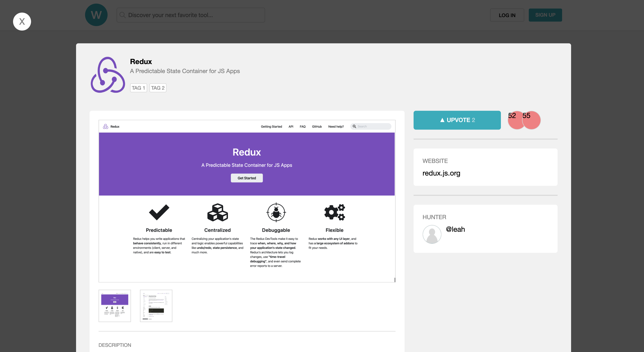Close the modal with the X button

coord(22,22)
